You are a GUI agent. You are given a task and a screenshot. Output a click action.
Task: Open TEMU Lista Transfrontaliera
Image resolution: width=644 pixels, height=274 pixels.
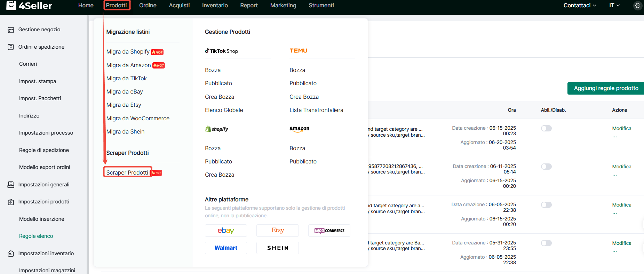coord(316,110)
